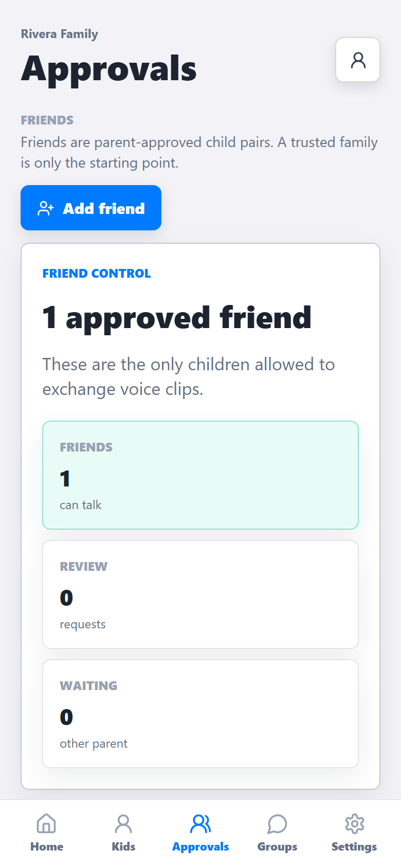Select the Review requests card
Screen dimensions: 401x868
point(200,594)
